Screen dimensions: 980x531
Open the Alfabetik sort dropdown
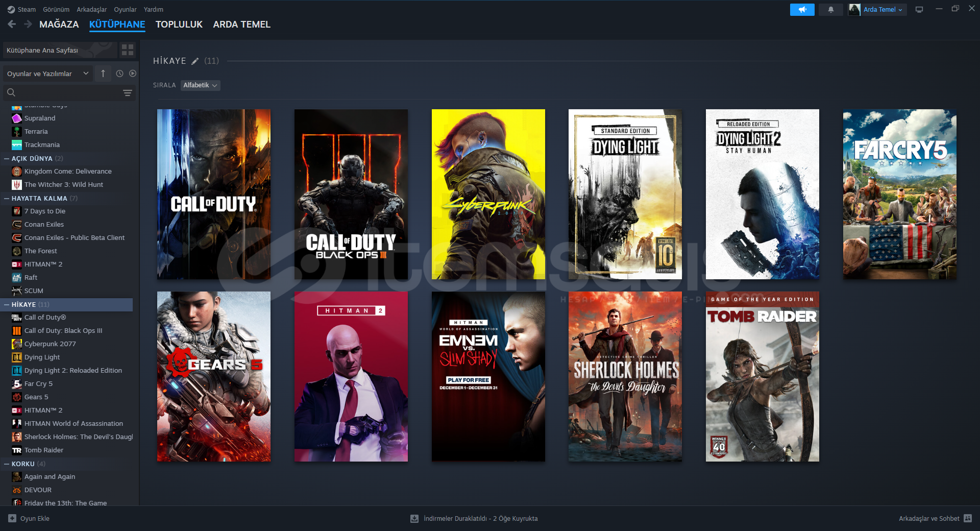(200, 85)
